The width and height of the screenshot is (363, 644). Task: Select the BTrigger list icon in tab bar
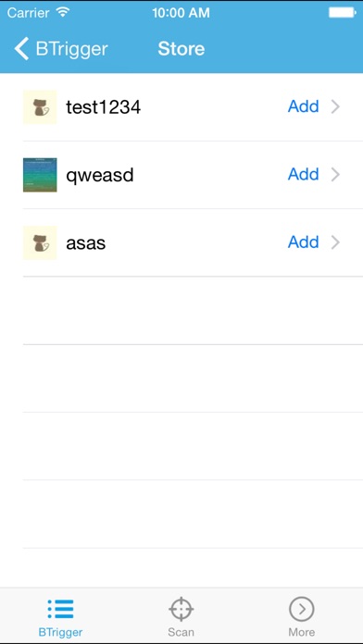[60, 609]
